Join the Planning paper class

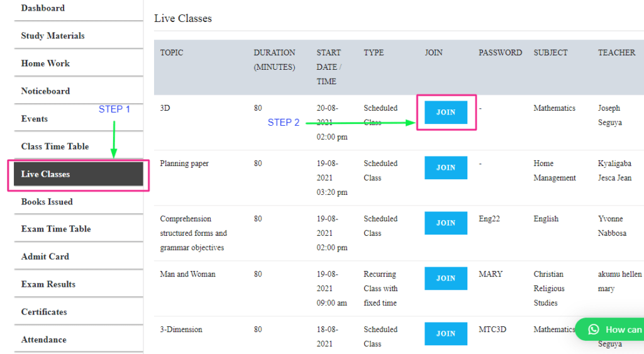[446, 168]
